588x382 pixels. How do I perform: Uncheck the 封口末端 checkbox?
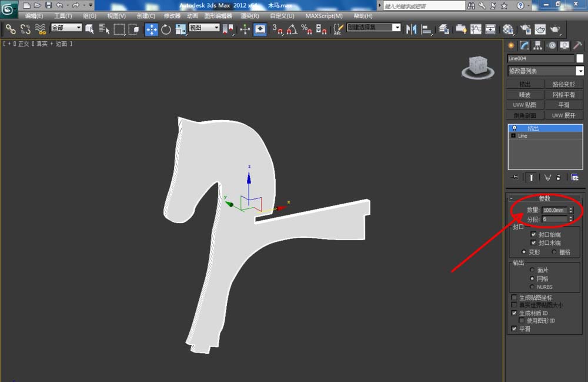[533, 243]
